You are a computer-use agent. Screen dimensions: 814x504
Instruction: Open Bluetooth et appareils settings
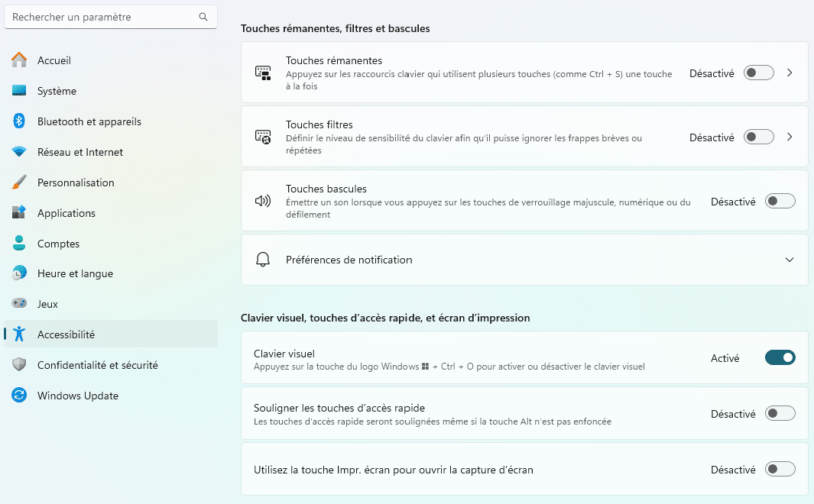pos(89,121)
